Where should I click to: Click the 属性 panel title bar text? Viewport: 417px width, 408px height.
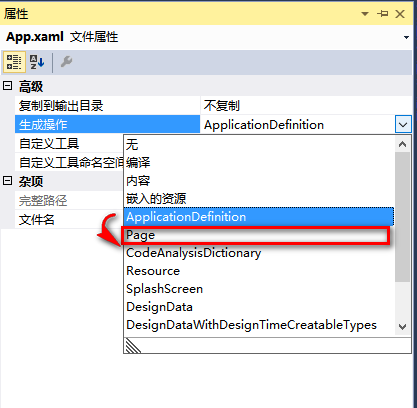16,14
